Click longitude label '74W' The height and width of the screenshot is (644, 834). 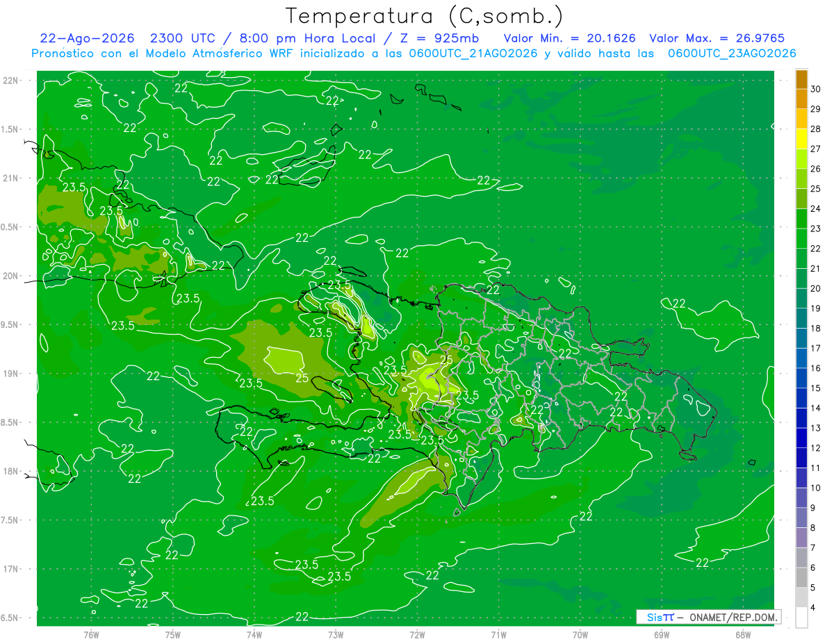click(254, 635)
